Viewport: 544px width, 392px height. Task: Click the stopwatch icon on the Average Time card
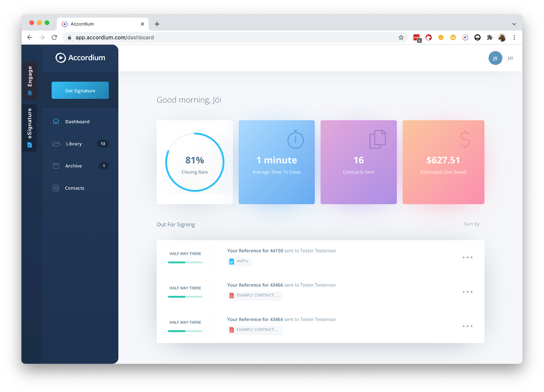click(x=295, y=139)
